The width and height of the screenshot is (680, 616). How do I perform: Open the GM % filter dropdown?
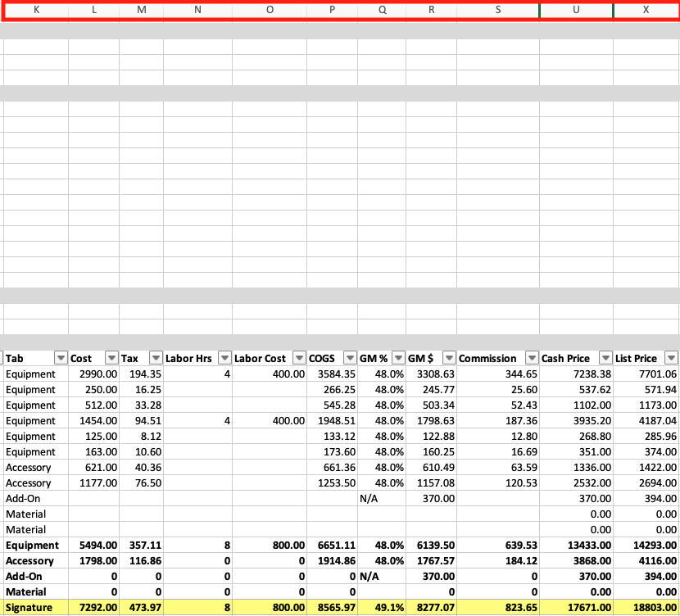(x=398, y=358)
